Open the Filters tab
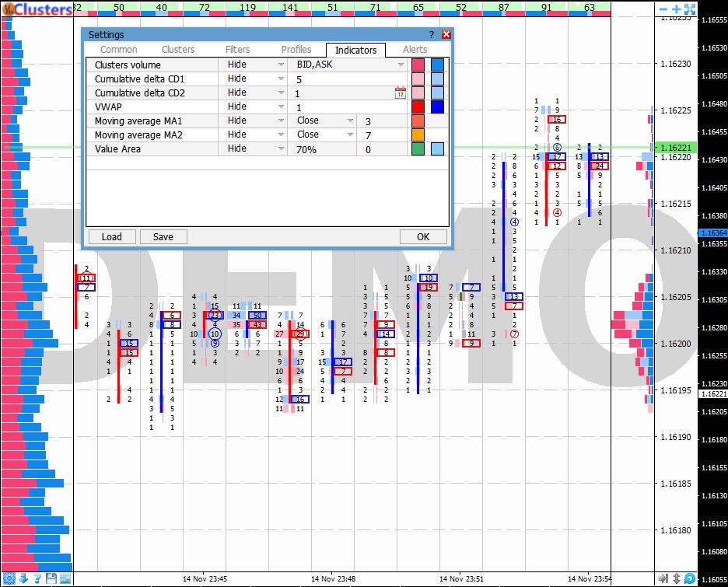The height and width of the screenshot is (587, 728). (x=238, y=50)
